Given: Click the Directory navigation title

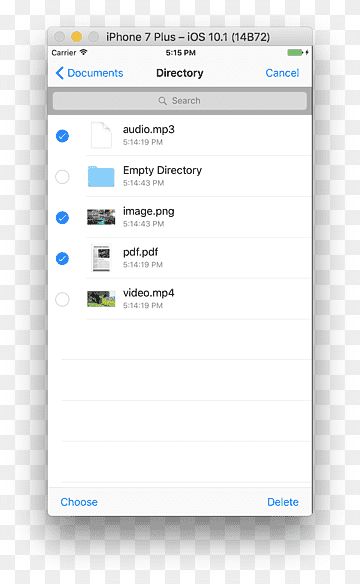Looking at the screenshot, I should pyautogui.click(x=180, y=73).
